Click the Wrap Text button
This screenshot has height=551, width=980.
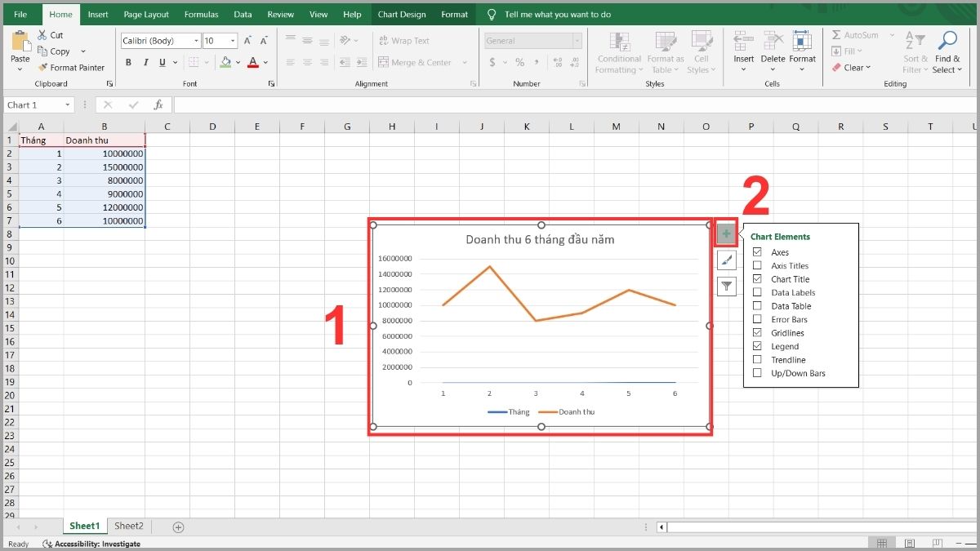[403, 41]
